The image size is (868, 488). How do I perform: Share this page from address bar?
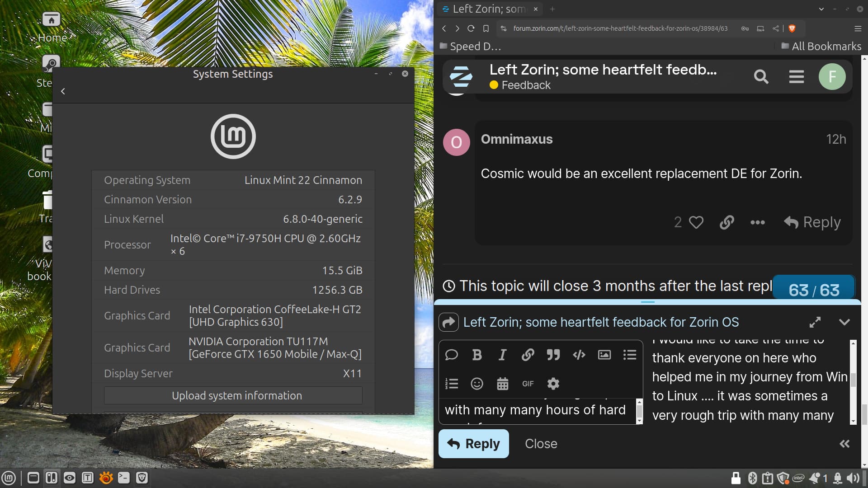point(776,28)
